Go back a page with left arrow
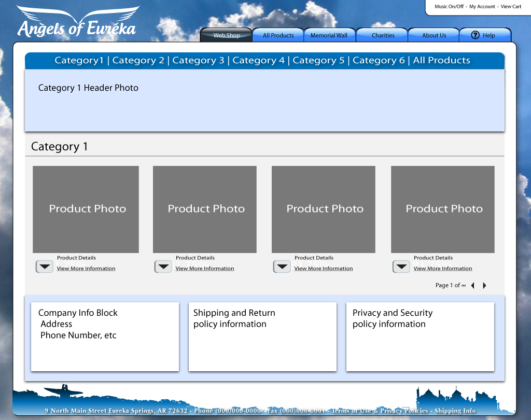This screenshot has height=420, width=531. (472, 285)
